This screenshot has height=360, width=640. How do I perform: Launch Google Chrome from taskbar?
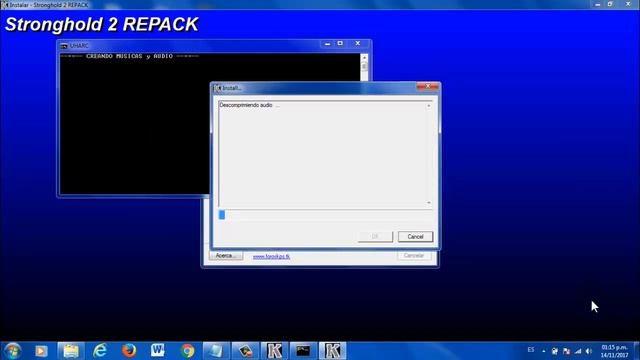(x=187, y=351)
